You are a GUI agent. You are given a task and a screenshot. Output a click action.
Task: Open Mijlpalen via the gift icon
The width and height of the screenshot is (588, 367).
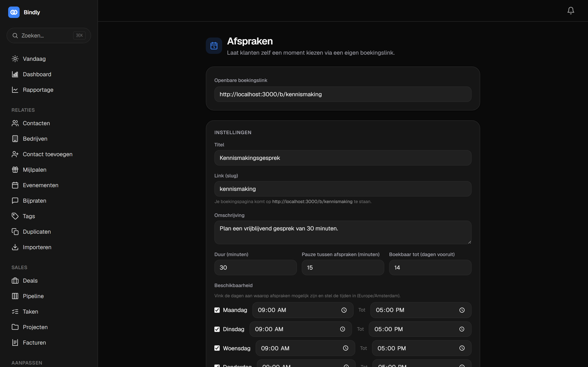(15, 170)
